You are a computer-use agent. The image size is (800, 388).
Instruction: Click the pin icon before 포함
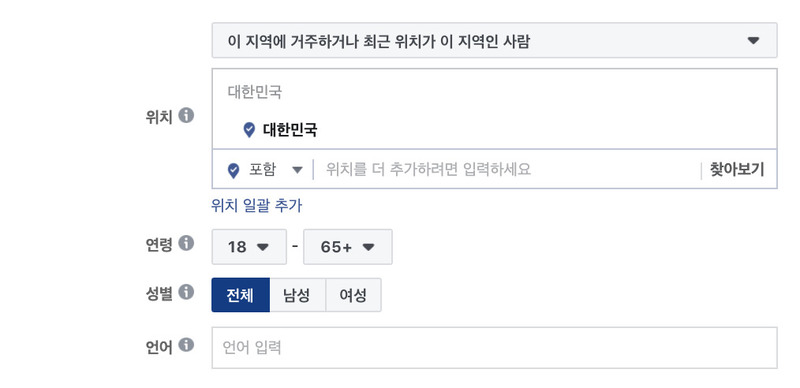click(x=233, y=170)
